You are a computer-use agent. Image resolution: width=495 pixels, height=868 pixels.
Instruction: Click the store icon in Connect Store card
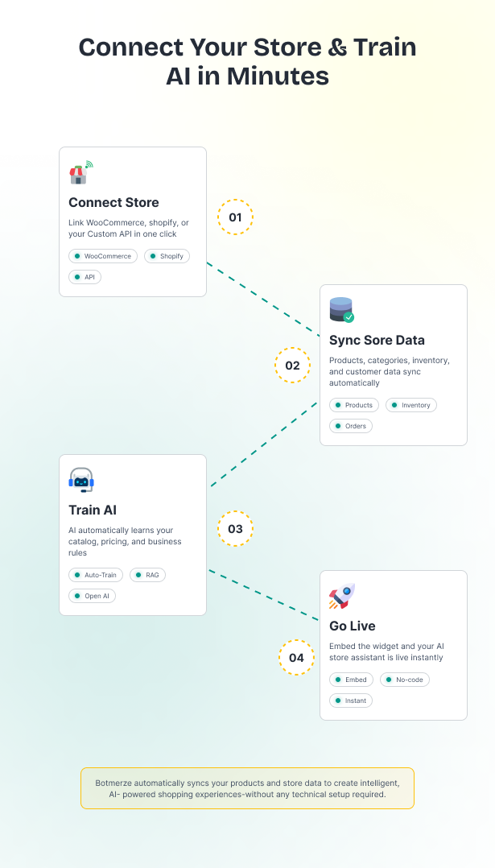tap(80, 172)
